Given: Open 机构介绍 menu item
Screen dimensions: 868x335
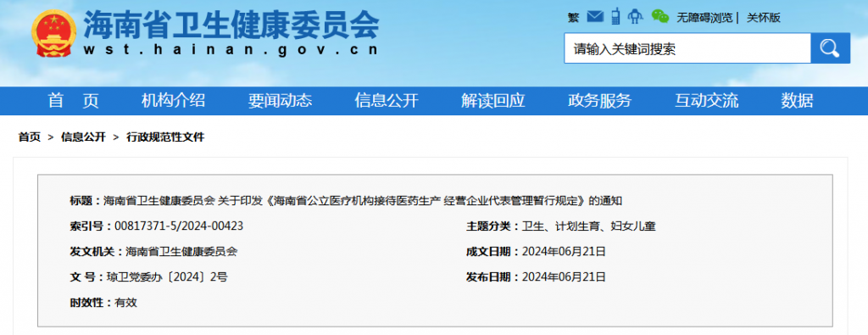Looking at the screenshot, I should tap(173, 101).
